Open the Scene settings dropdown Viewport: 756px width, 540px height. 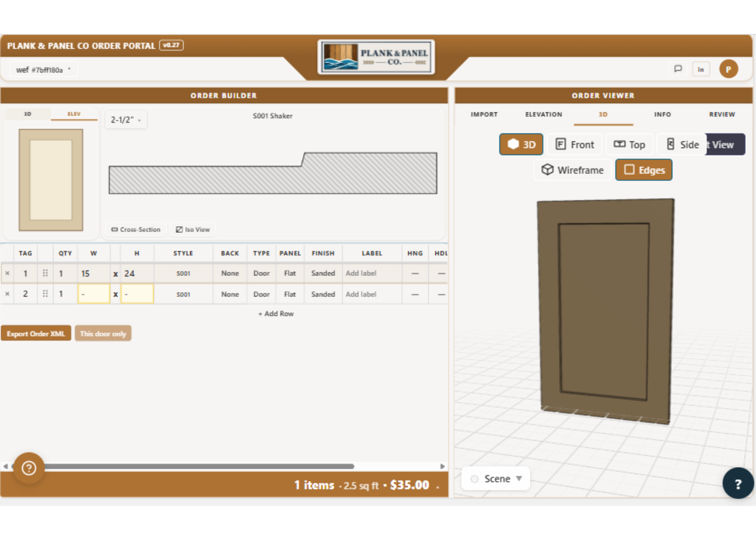pyautogui.click(x=496, y=478)
